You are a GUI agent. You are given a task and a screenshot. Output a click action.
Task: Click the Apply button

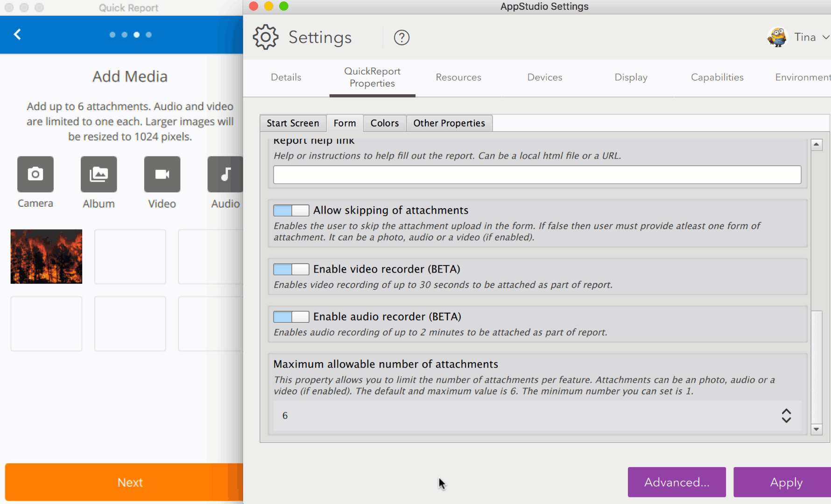(782, 482)
